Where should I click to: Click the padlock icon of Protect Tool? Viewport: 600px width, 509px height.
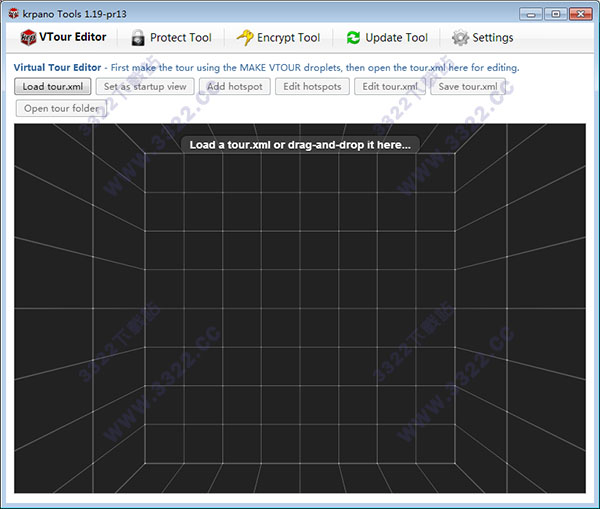(138, 38)
